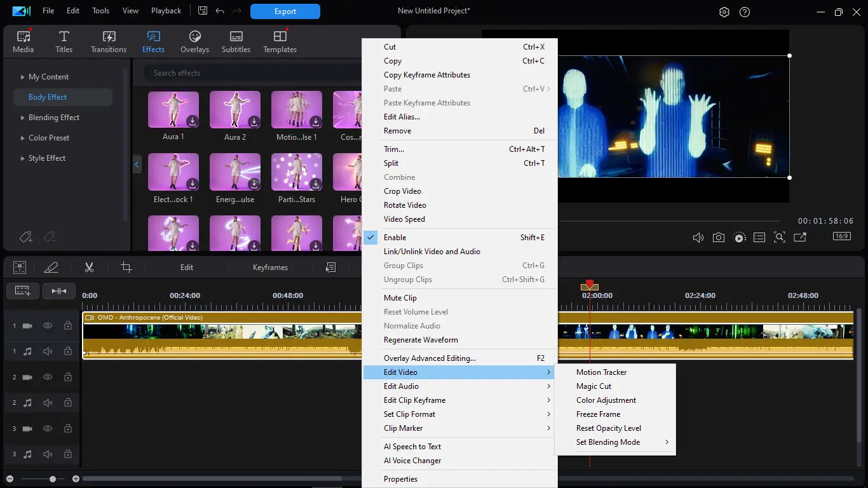Expand the My Content tree item

pyautogui.click(x=48, y=77)
